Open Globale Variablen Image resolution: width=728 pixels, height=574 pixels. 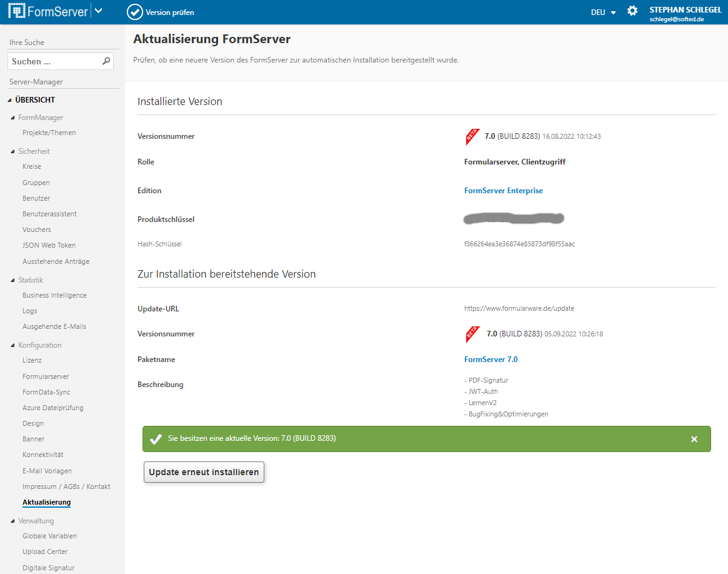(49, 536)
